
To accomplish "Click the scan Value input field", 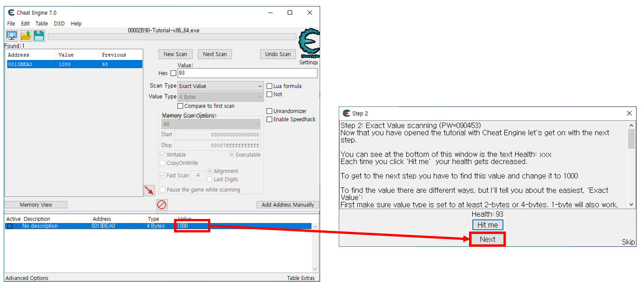I will (248, 73).
